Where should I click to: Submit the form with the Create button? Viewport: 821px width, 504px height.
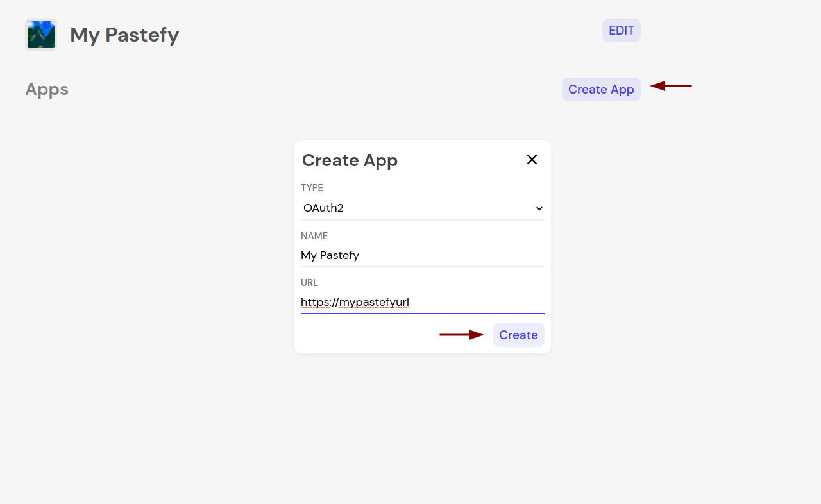pyautogui.click(x=518, y=335)
